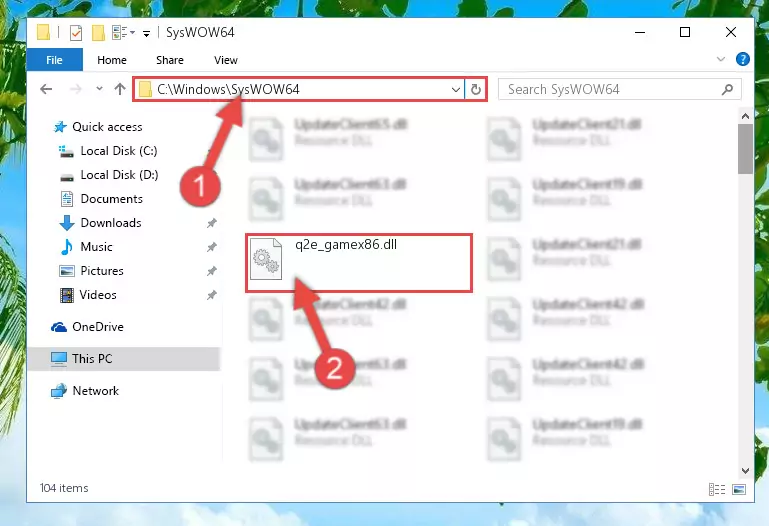Switch to the Home ribbon tab
This screenshot has height=526, width=769.
(x=112, y=60)
